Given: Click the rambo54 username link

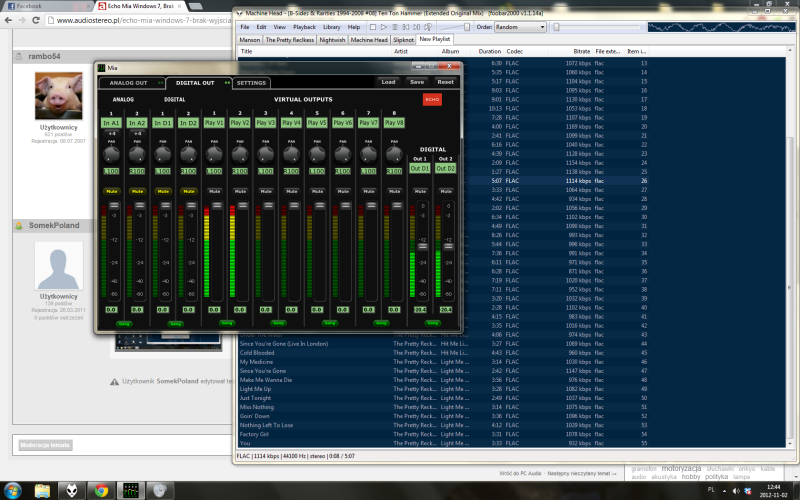Looking at the screenshot, I should click(x=44, y=56).
